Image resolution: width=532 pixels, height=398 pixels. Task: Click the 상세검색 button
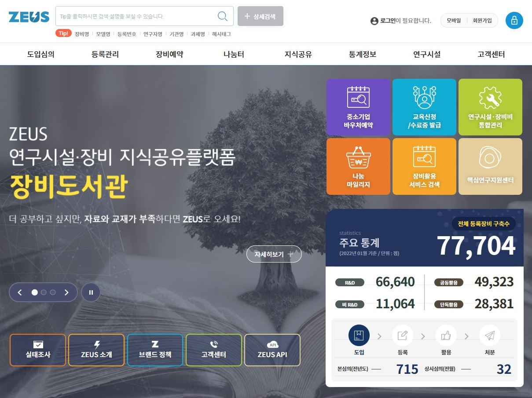(260, 16)
